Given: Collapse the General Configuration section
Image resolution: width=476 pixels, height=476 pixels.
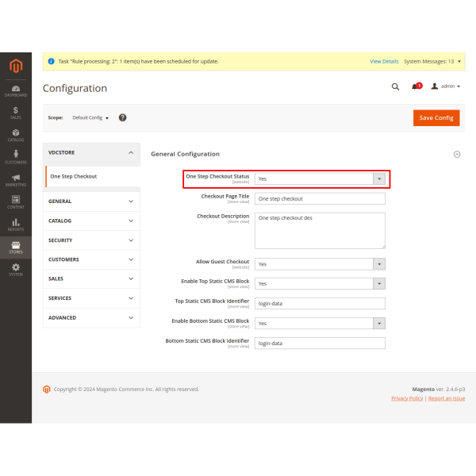Looking at the screenshot, I should coord(456,155).
